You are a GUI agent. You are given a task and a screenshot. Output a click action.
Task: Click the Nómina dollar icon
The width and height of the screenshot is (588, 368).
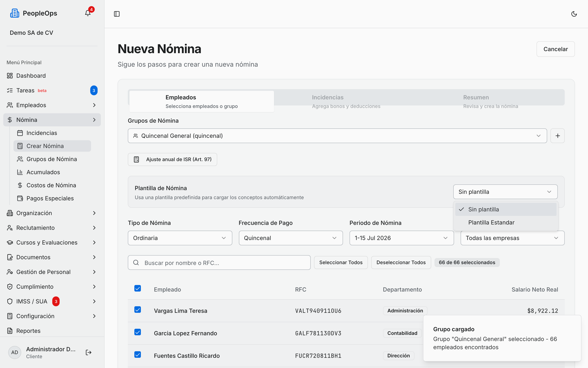tap(10, 120)
